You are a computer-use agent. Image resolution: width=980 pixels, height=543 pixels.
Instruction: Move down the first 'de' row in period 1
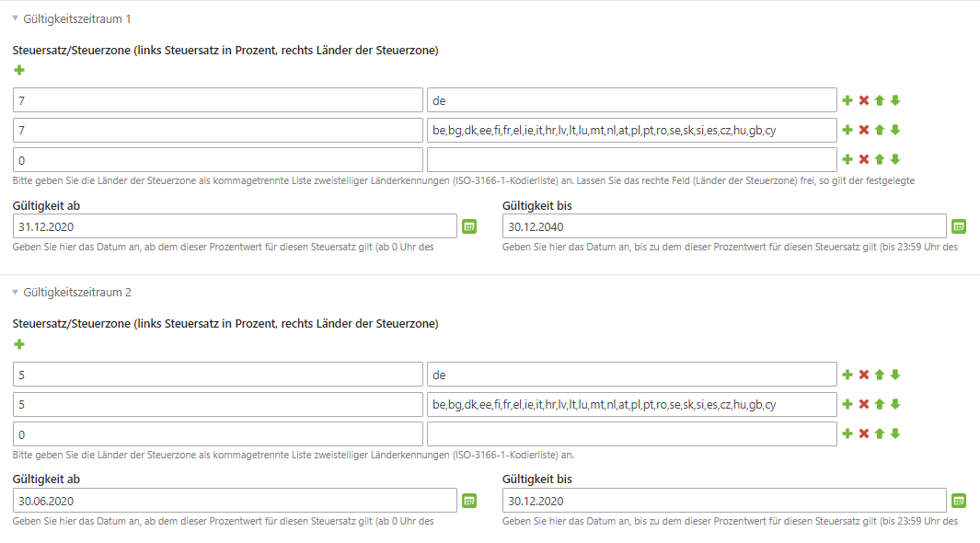click(x=895, y=100)
